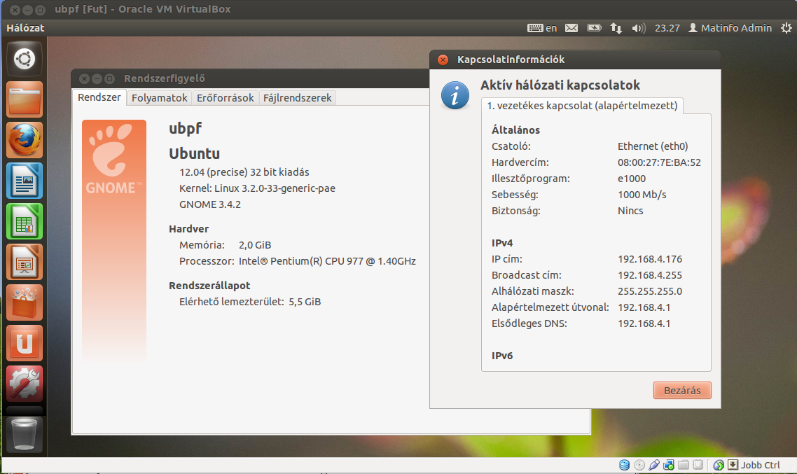Click the Alapértelmezett útvonal value 192.168.4.1

[x=644, y=308]
